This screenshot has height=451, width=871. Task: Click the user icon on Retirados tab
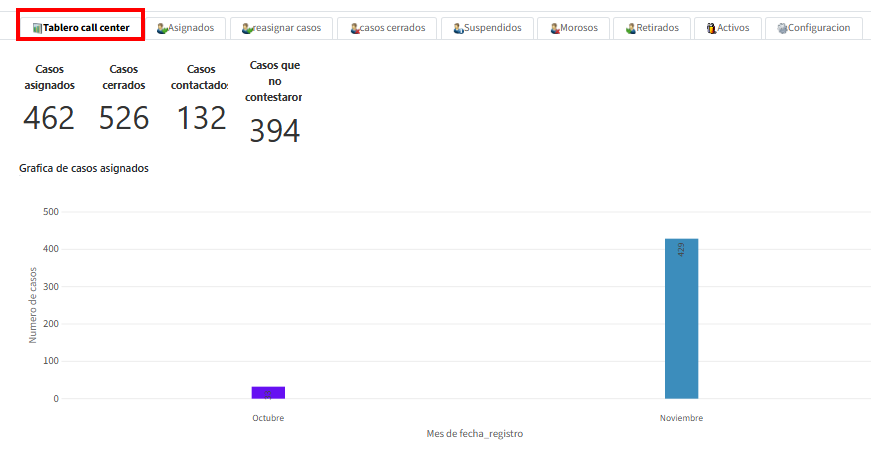(x=631, y=28)
